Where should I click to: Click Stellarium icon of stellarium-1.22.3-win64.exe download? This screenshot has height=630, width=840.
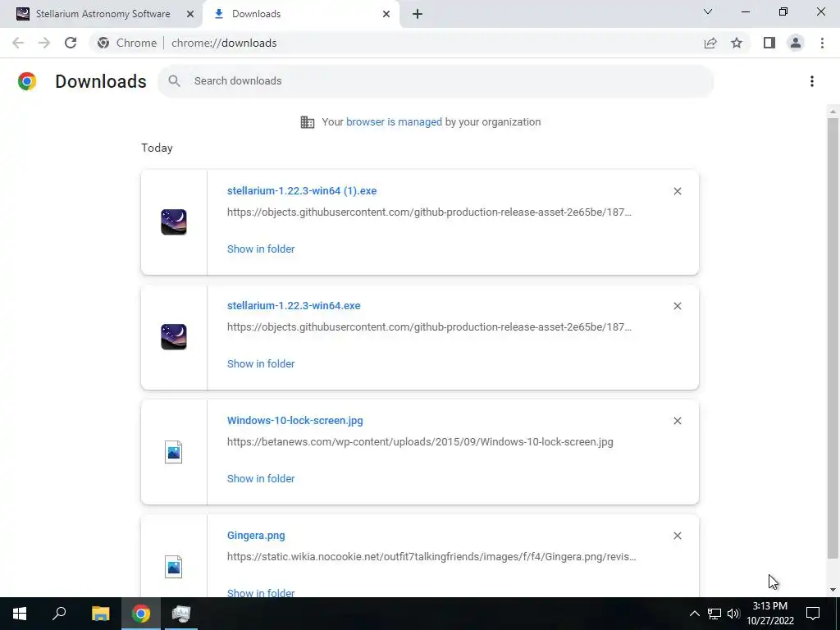click(x=174, y=337)
